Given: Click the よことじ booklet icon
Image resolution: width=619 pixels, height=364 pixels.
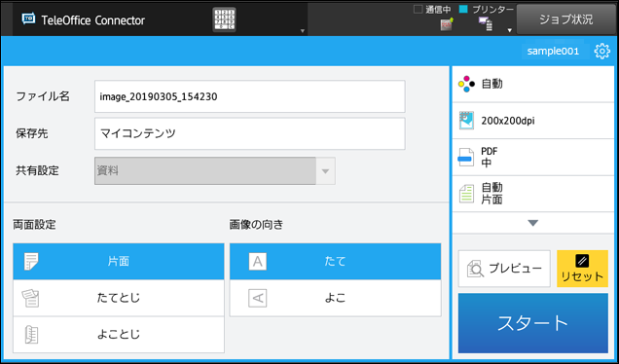Looking at the screenshot, I should coord(31,335).
